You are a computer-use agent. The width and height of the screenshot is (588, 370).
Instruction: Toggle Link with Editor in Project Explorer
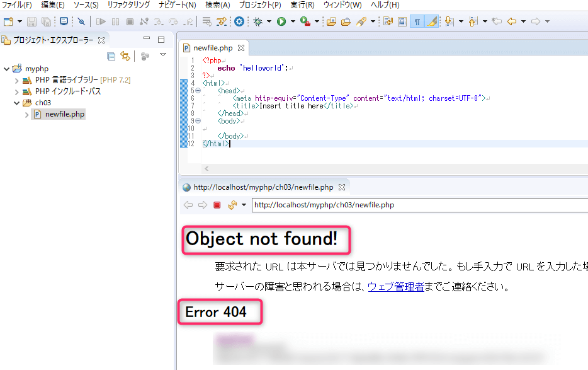pos(125,56)
